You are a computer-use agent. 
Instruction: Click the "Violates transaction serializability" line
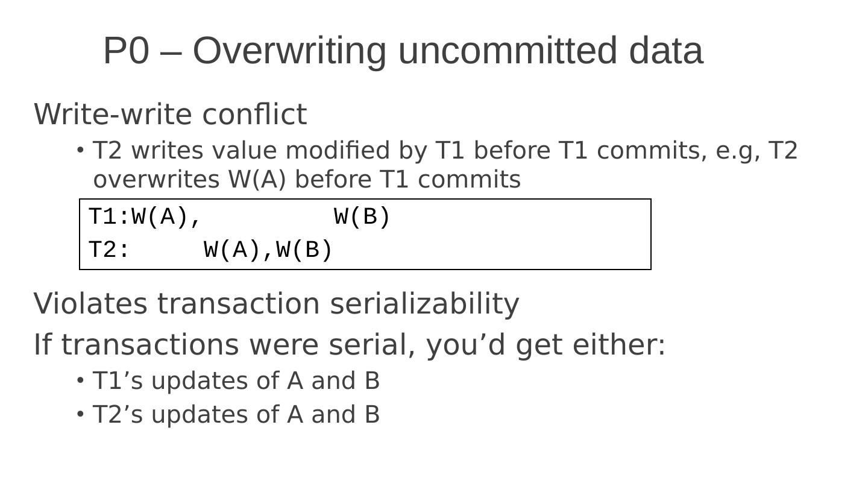click(276, 304)
